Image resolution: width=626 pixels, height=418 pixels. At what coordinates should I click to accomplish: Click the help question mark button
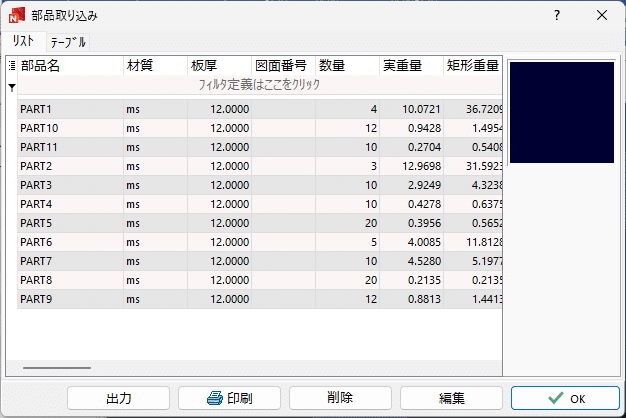click(x=557, y=15)
